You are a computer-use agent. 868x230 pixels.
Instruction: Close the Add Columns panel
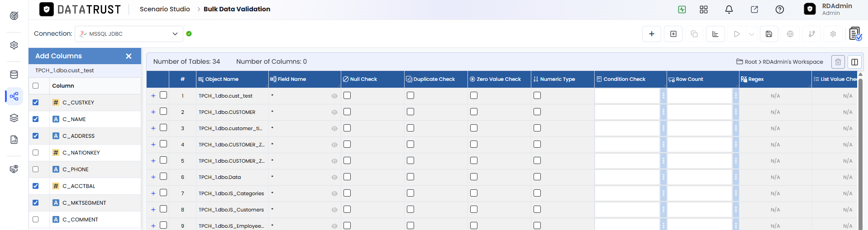(x=129, y=56)
